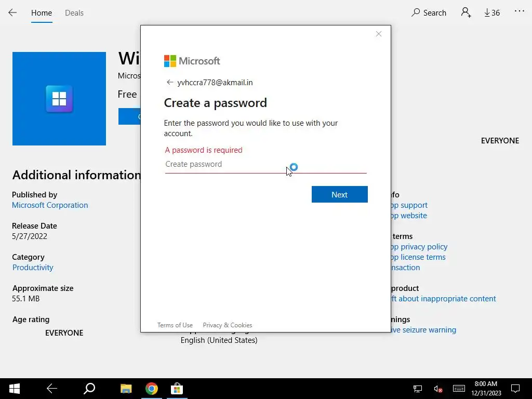
Task: Open the support link
Action: click(409, 205)
